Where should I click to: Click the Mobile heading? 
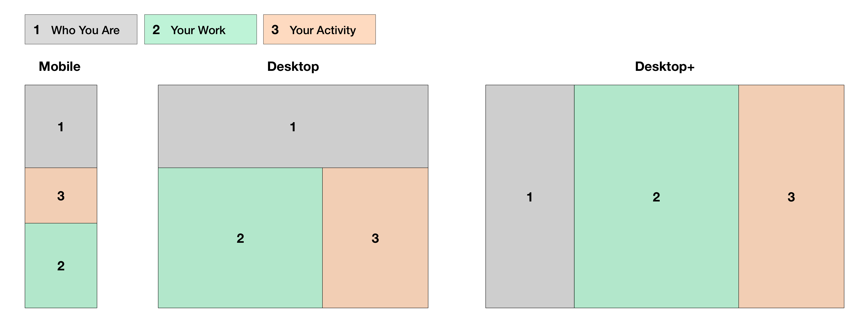(x=60, y=67)
